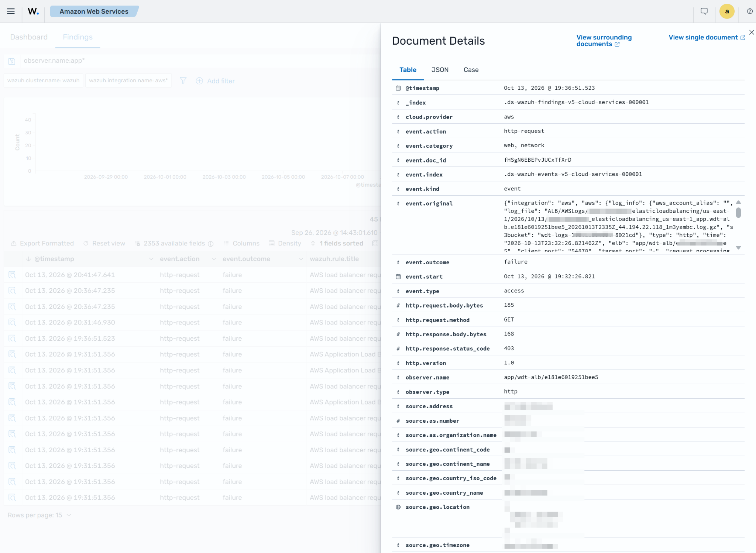
Task: Click info icon next to available fields
Action: click(x=211, y=244)
